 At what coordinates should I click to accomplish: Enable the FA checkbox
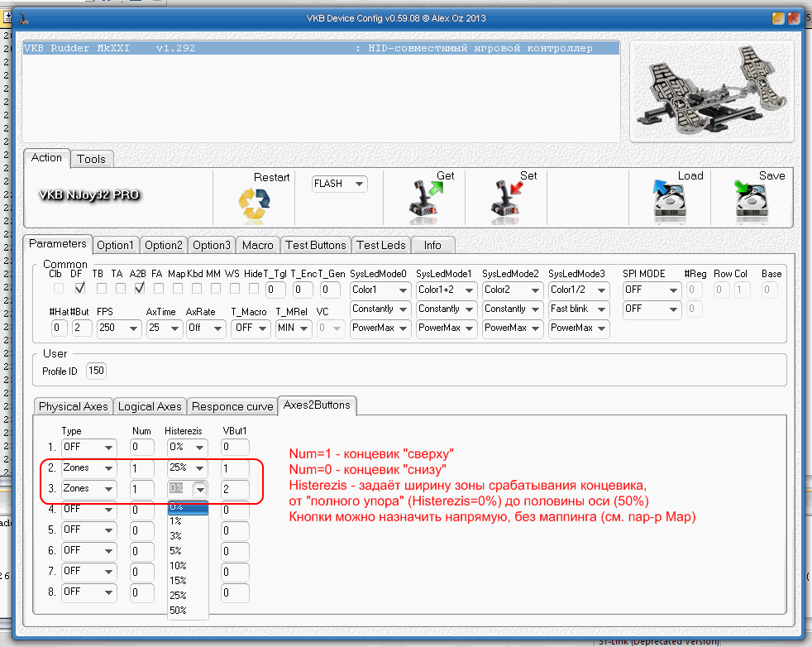pyautogui.click(x=159, y=288)
